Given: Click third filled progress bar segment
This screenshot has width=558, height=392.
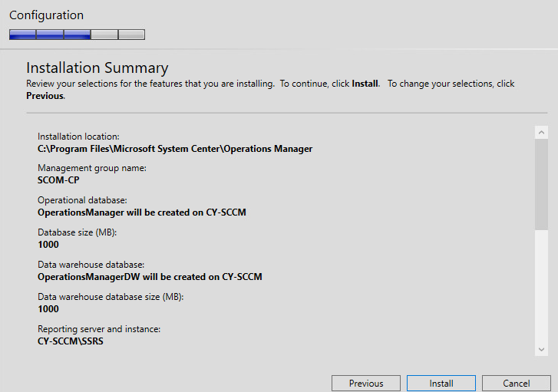Looking at the screenshot, I should [x=78, y=35].
